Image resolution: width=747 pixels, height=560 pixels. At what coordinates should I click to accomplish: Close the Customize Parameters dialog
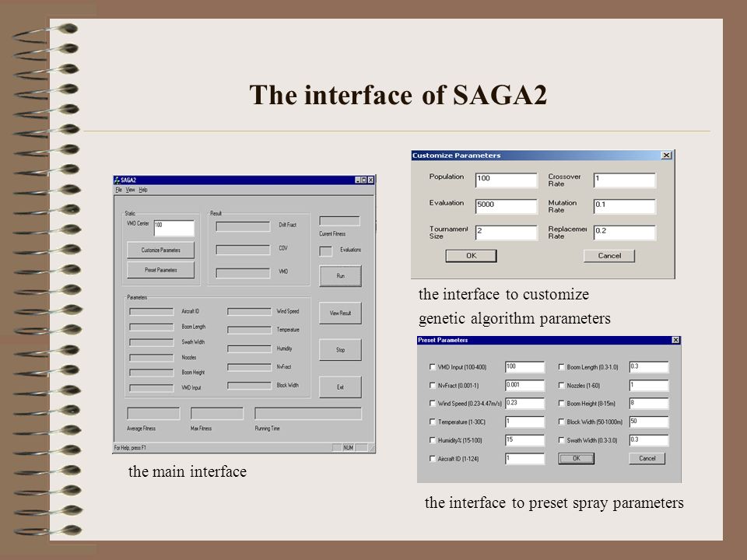pos(667,156)
